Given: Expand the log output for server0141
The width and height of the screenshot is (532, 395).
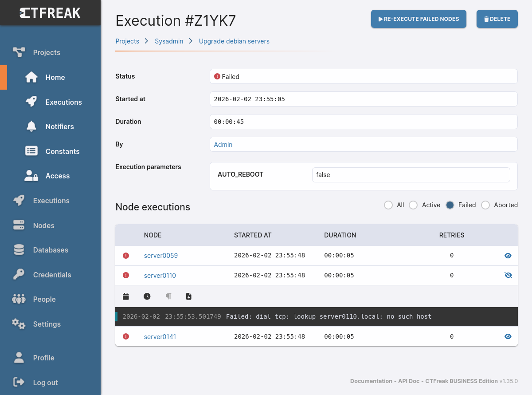Looking at the screenshot, I should 508,336.
